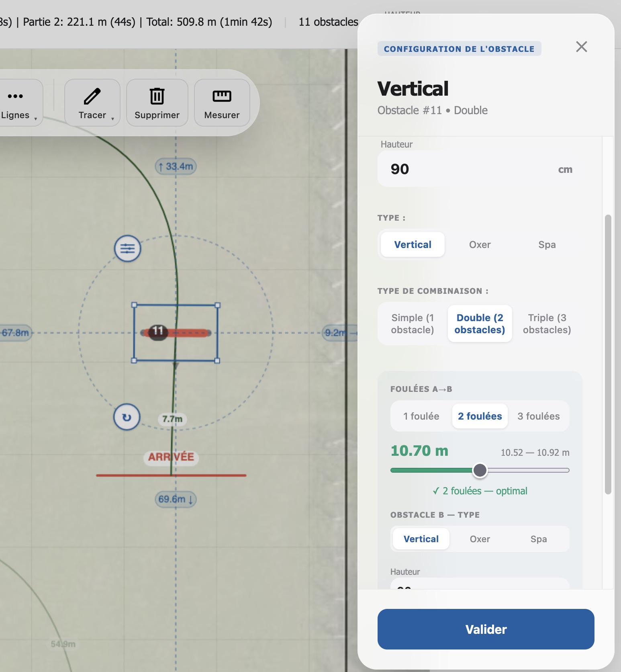
Task: Close the obstacle configuration panel
Action: tap(581, 47)
